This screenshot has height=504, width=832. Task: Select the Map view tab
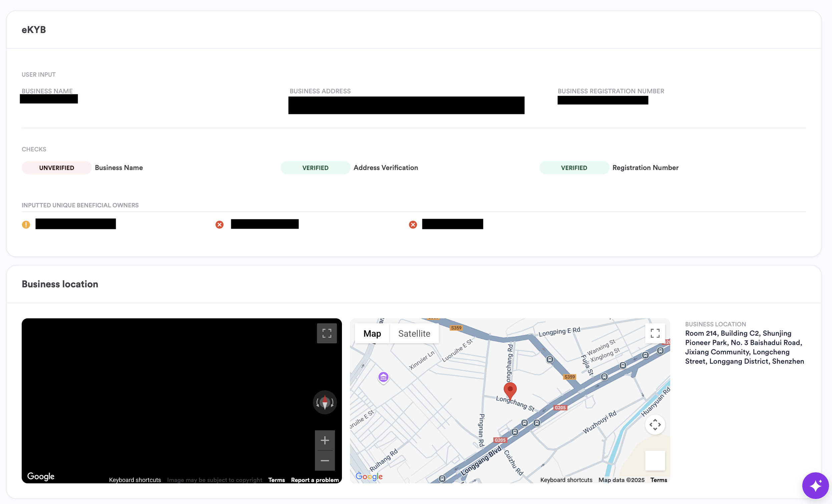372,334
